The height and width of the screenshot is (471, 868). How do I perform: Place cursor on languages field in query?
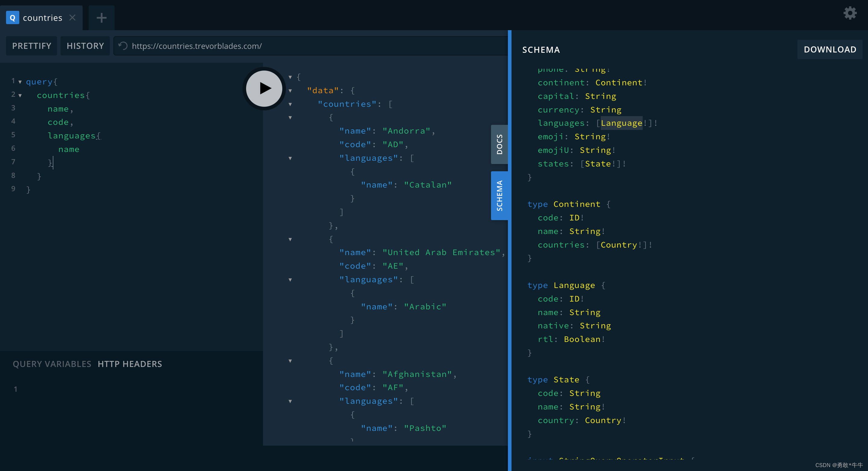pyautogui.click(x=71, y=136)
